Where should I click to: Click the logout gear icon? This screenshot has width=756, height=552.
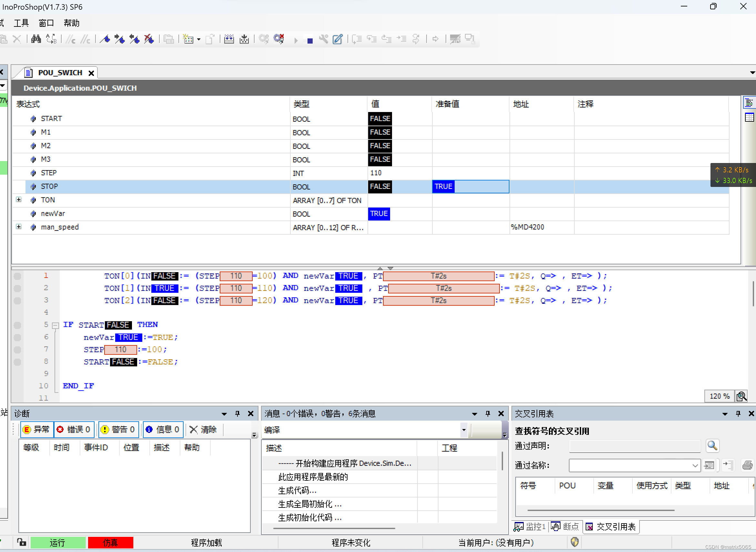tap(278, 39)
